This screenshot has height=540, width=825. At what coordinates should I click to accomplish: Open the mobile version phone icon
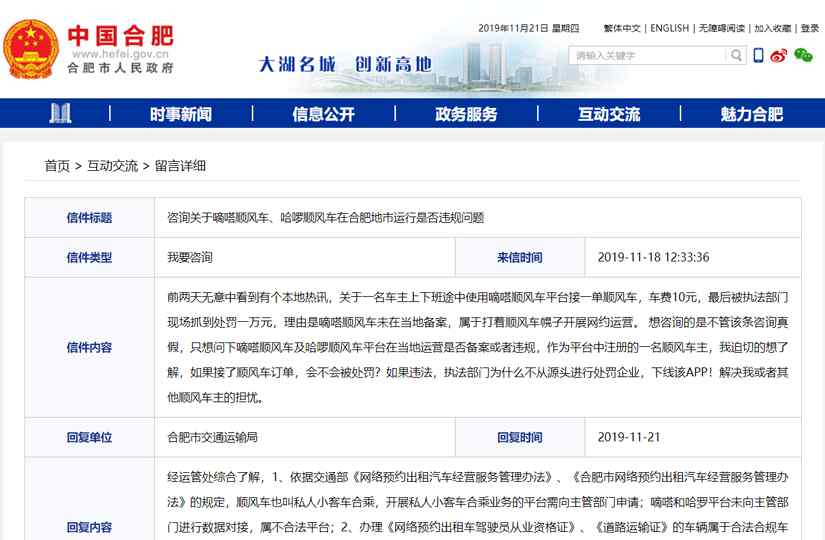758,55
